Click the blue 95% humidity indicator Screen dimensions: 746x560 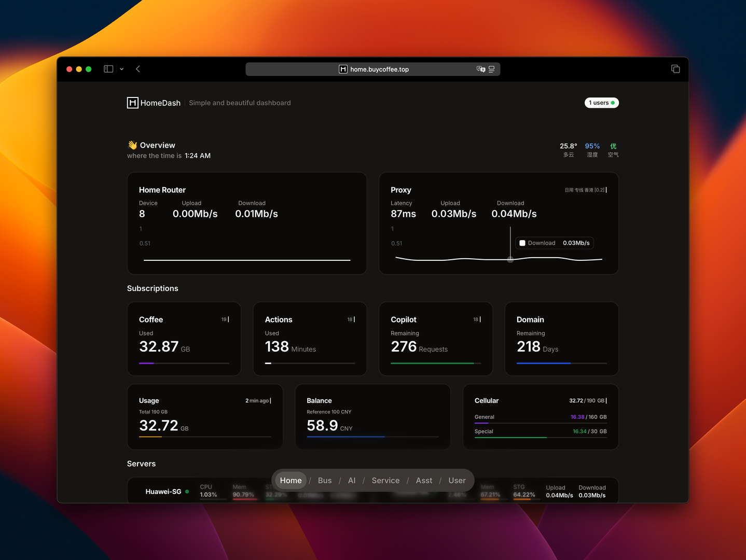(592, 146)
